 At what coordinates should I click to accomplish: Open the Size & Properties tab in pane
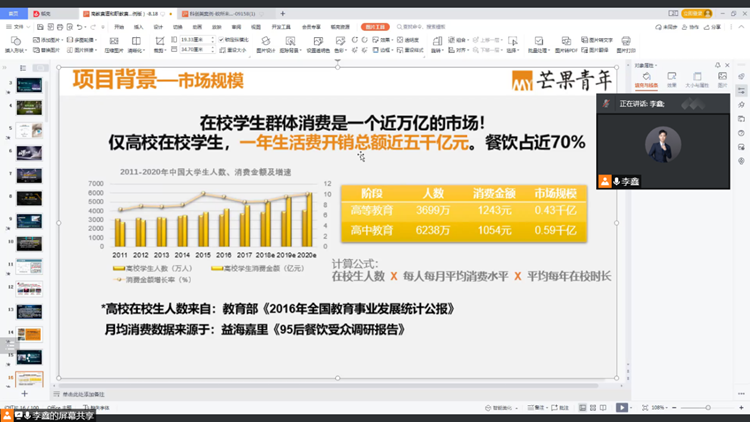coord(697,79)
